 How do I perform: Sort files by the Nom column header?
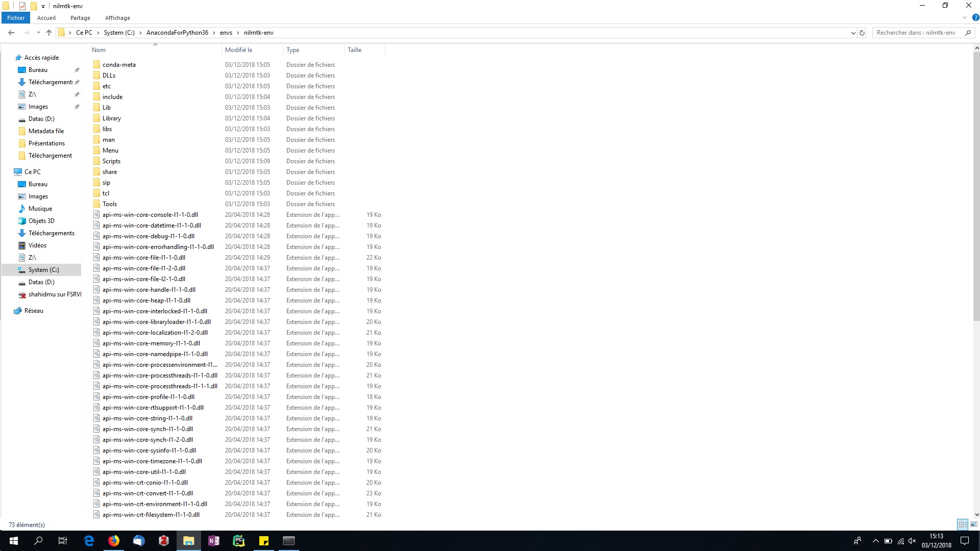tap(99, 50)
